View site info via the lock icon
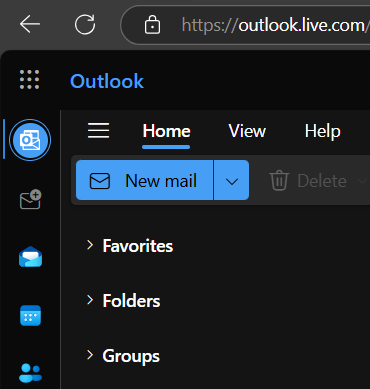Screen dimensions: 370x389 tap(152, 25)
